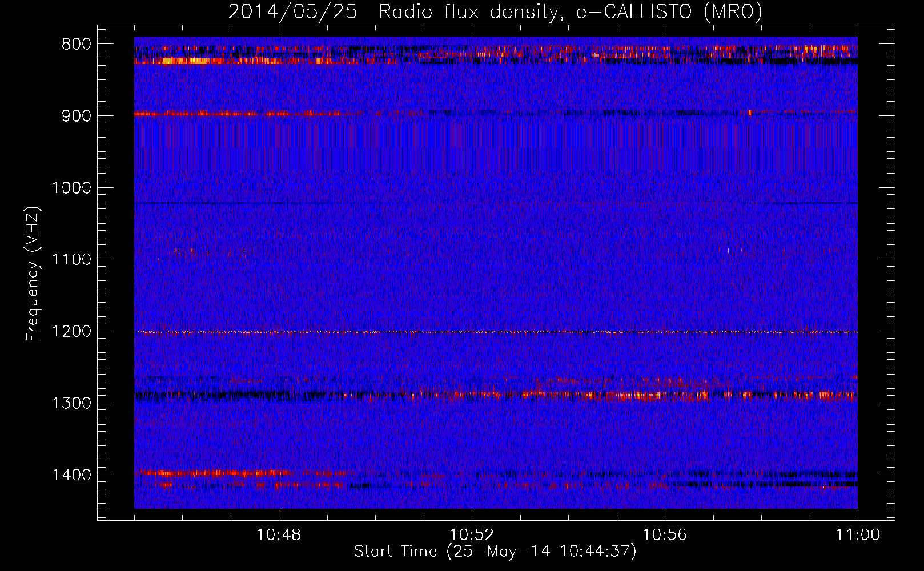Select the 1200 frequency axis label
This screenshot has height=571, width=924.
coord(71,332)
